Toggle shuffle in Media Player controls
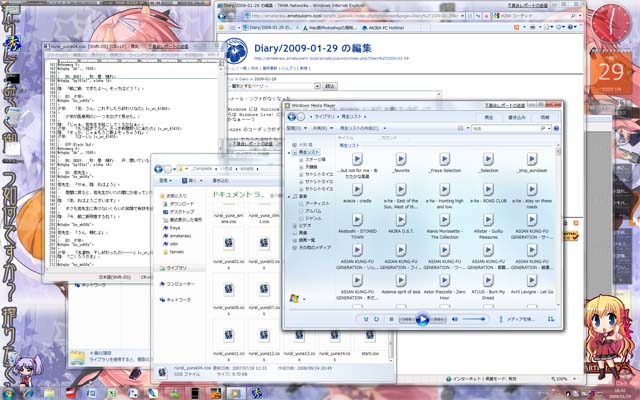This screenshot has height=400, width=640. 365,319
